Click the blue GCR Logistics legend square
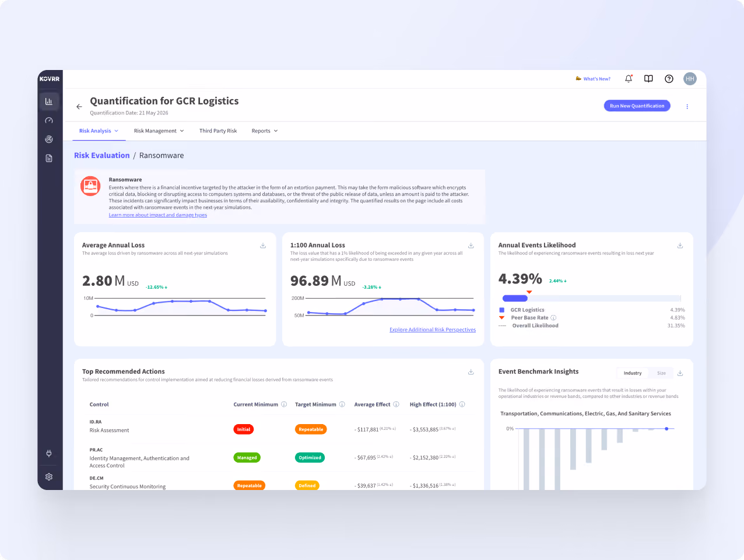 point(502,310)
